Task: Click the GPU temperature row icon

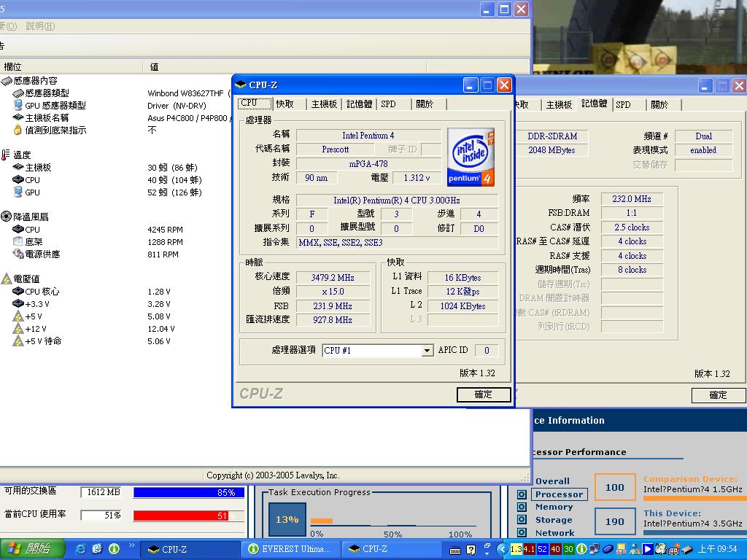Action: coord(18,192)
